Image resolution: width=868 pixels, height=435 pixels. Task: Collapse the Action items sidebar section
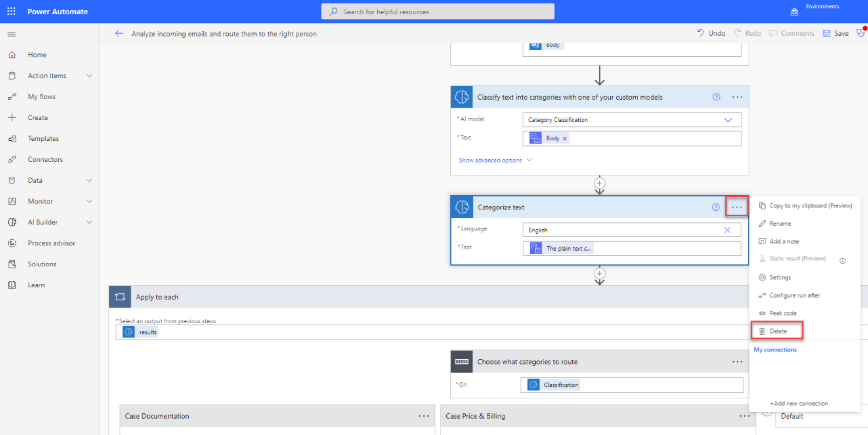(x=89, y=75)
